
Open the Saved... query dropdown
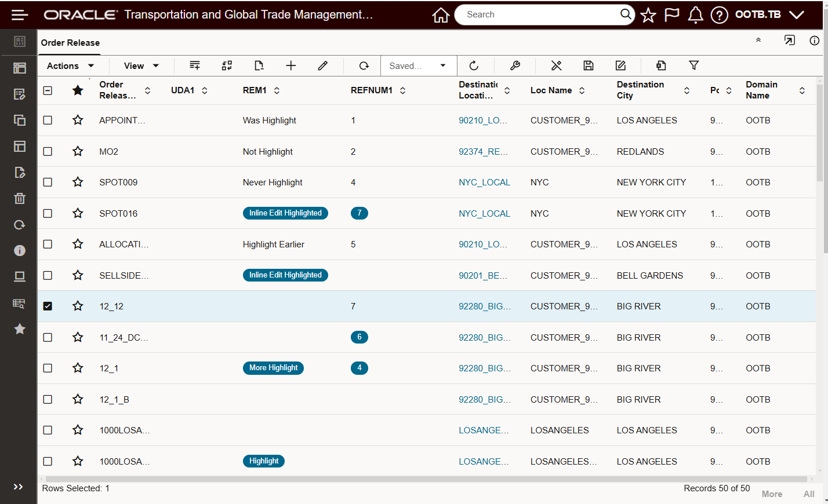click(419, 65)
